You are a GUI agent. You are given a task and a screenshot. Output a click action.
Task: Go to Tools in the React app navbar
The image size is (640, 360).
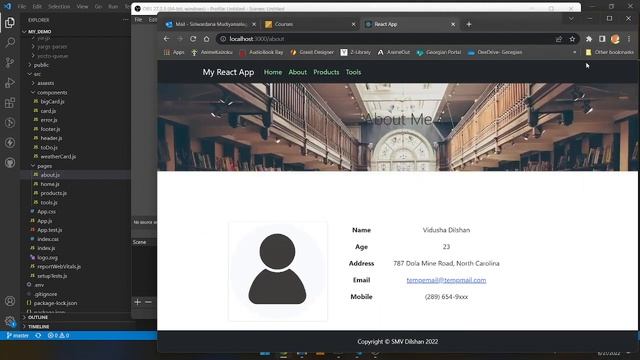click(353, 72)
